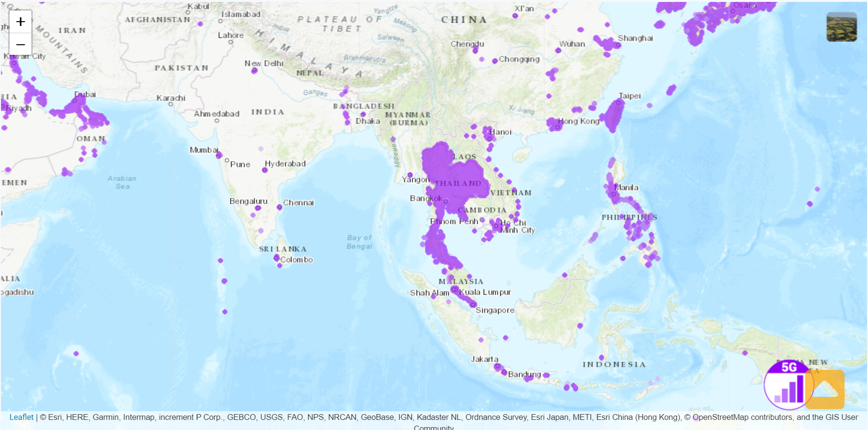
Task: Click the THAILAND country label
Action: [x=458, y=184]
